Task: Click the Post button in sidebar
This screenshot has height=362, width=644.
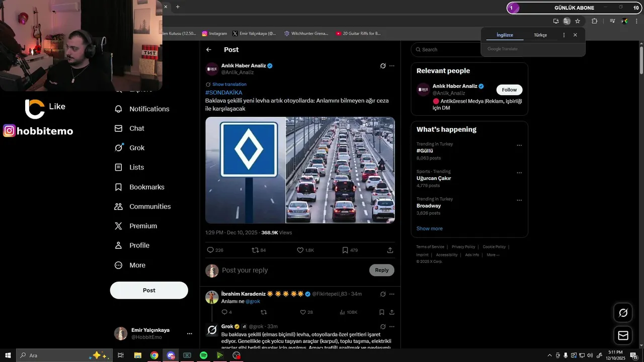Action: click(149, 291)
